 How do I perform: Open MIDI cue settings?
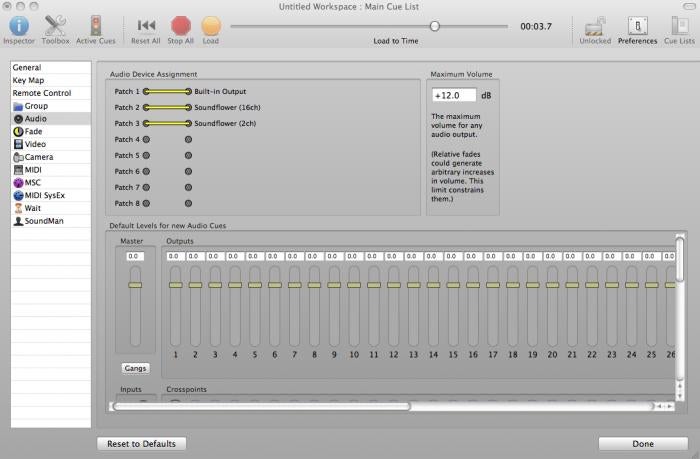click(x=51, y=170)
